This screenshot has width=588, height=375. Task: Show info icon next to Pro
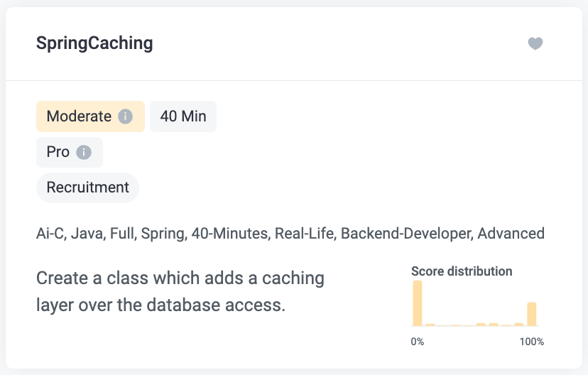click(84, 152)
